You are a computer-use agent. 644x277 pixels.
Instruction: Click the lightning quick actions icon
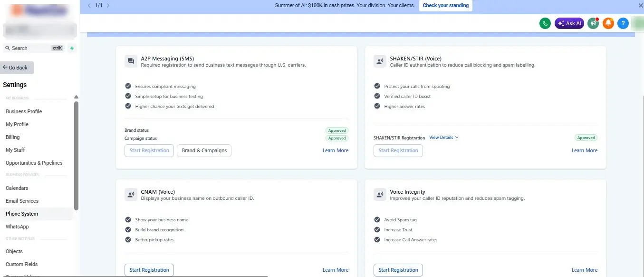point(72,48)
